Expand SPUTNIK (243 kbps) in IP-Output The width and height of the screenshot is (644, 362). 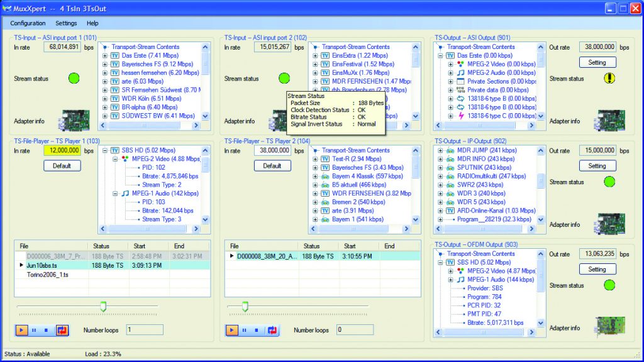440,167
